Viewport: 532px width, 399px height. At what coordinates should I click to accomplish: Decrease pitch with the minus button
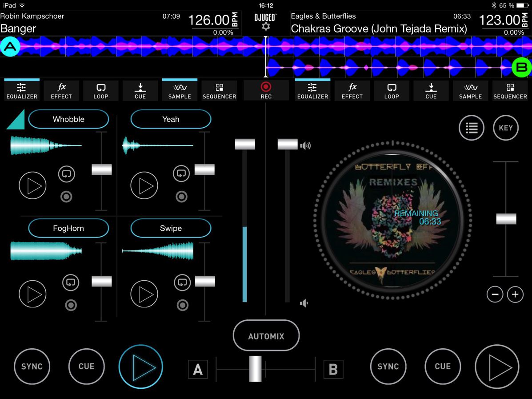[495, 294]
